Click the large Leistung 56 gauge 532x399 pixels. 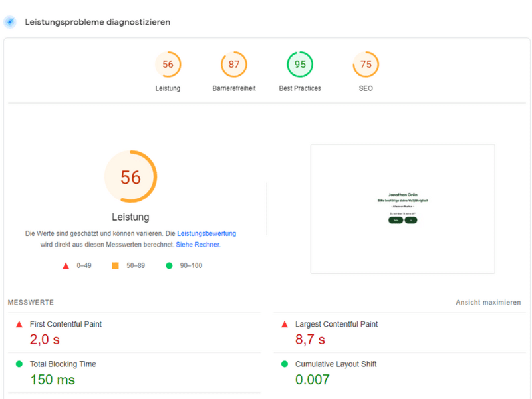coord(130,177)
